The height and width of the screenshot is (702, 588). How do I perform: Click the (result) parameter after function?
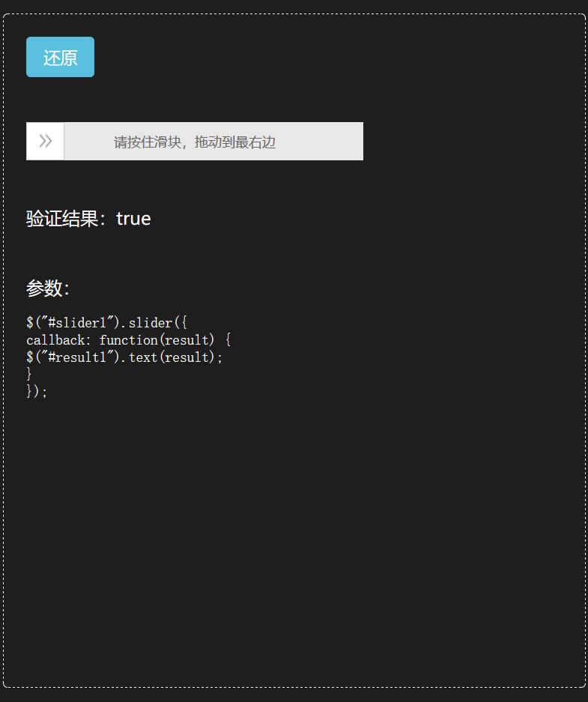click(x=187, y=340)
